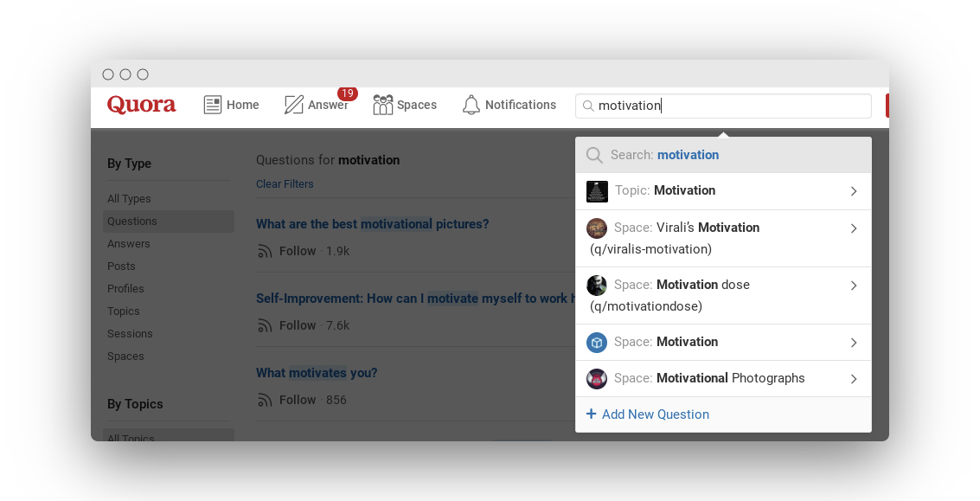Image resolution: width=980 pixels, height=501 pixels.
Task: Filter results by Posts
Action: (121, 267)
